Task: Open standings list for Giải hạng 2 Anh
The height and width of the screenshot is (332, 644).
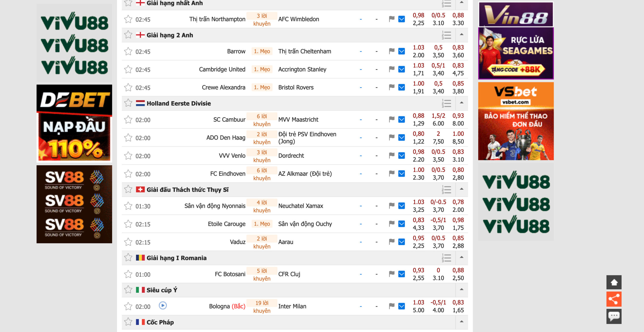Action: pyautogui.click(x=446, y=35)
